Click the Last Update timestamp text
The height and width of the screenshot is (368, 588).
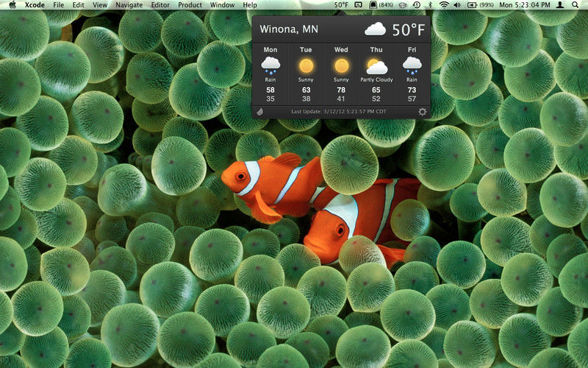click(x=339, y=112)
